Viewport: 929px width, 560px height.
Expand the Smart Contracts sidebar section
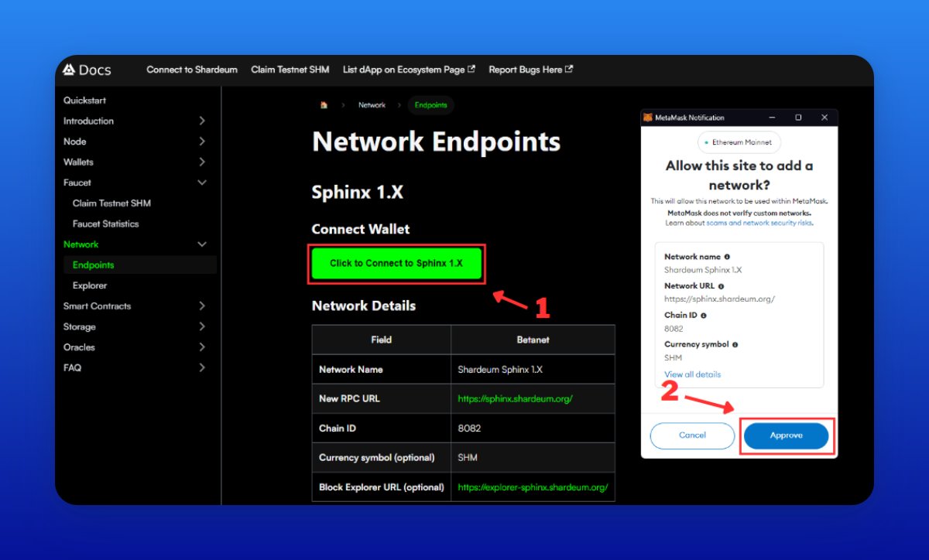(x=201, y=306)
